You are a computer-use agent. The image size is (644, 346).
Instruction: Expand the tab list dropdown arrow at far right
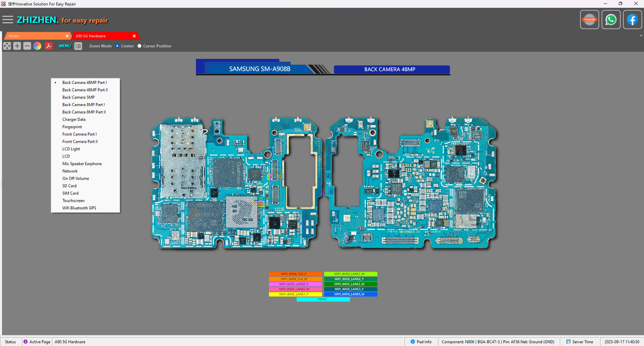[640, 36]
